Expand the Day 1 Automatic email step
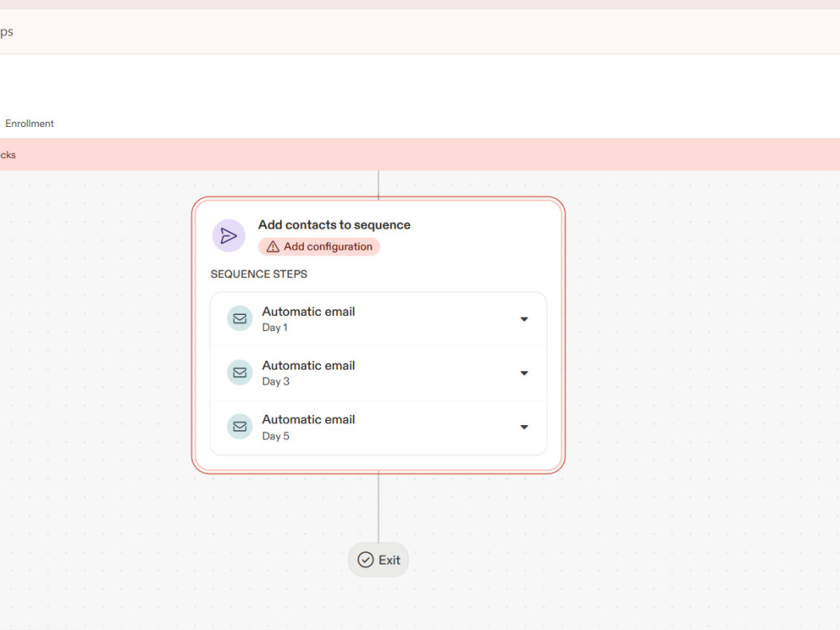 (524, 319)
